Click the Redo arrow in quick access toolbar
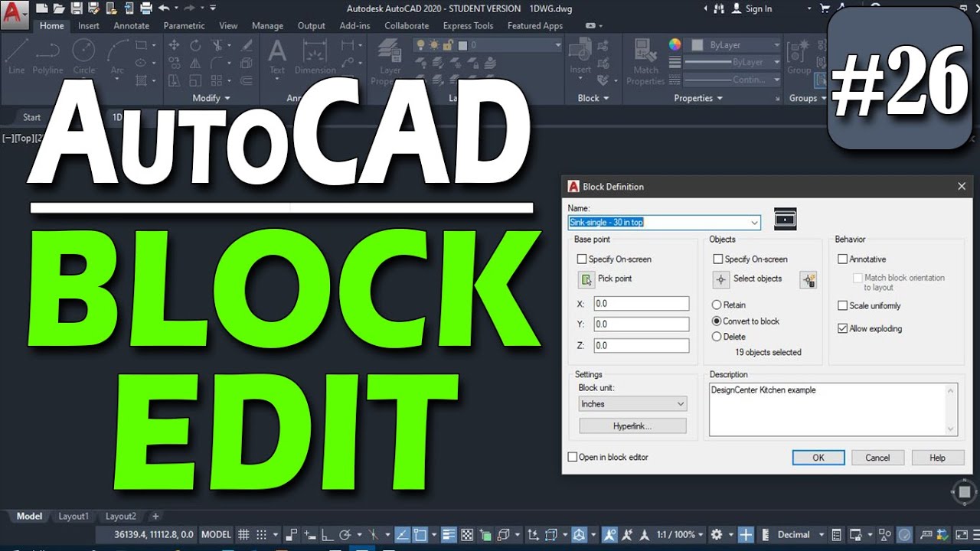This screenshot has width=980, height=551. [189, 8]
